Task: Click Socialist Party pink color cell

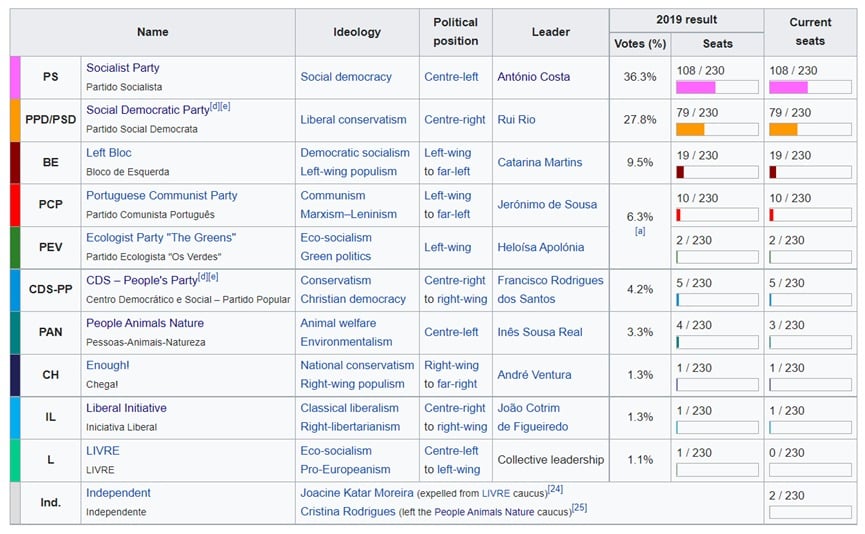Action: [15, 77]
